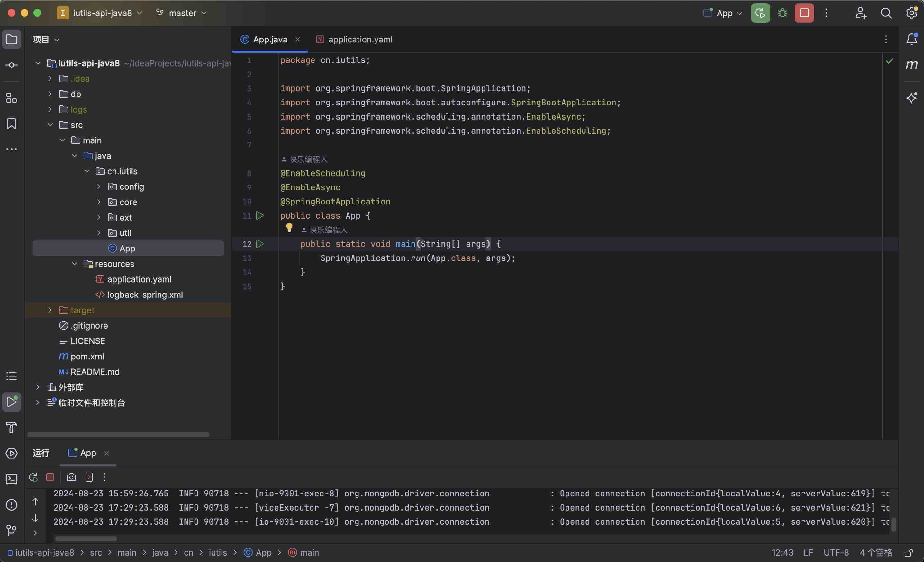
Task: Open the Notifications bell icon
Action: [x=912, y=39]
